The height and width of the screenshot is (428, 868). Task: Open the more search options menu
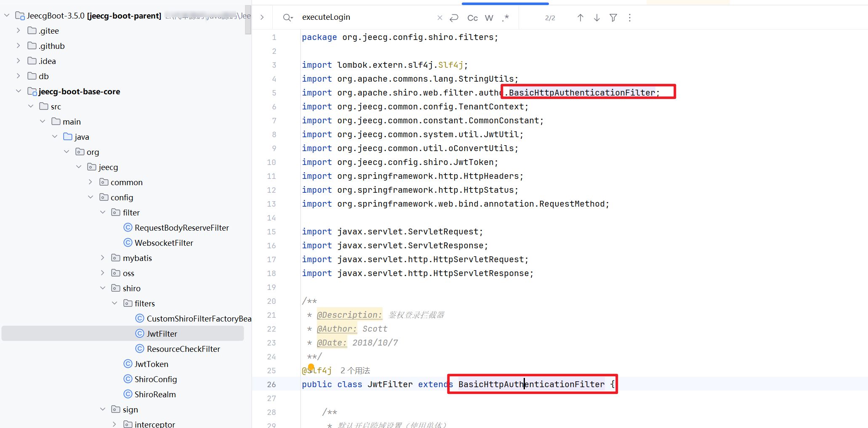[630, 18]
